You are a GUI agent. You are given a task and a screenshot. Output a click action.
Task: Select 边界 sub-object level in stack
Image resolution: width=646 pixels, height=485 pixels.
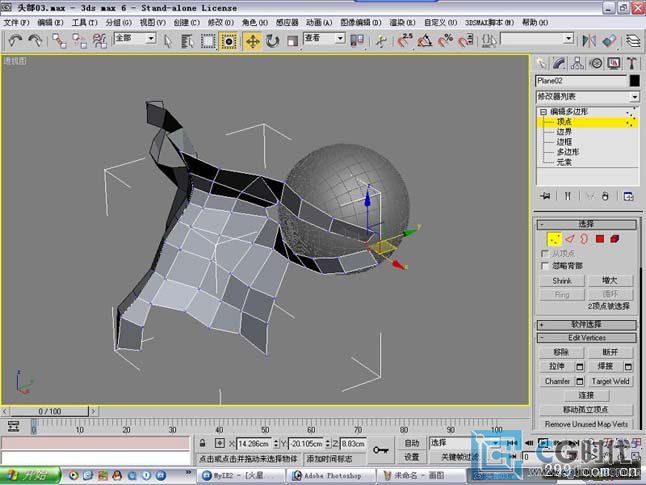click(x=564, y=132)
